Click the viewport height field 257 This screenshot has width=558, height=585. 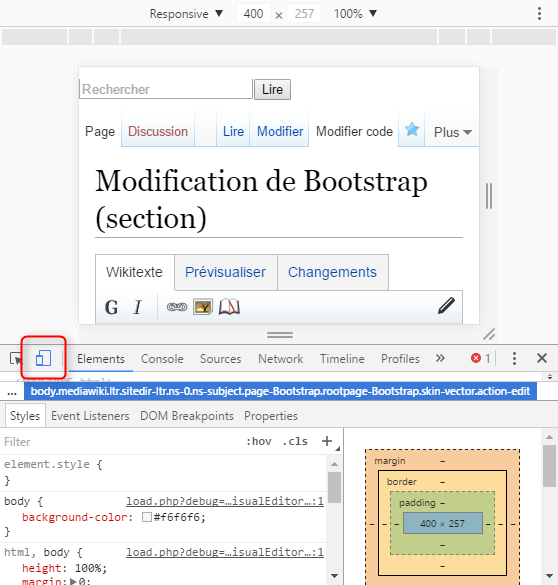click(304, 14)
